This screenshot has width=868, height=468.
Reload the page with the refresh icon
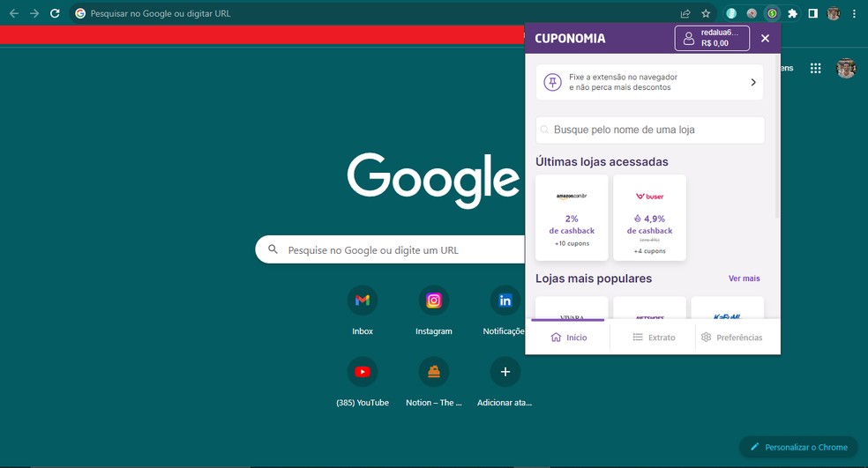pos(55,13)
